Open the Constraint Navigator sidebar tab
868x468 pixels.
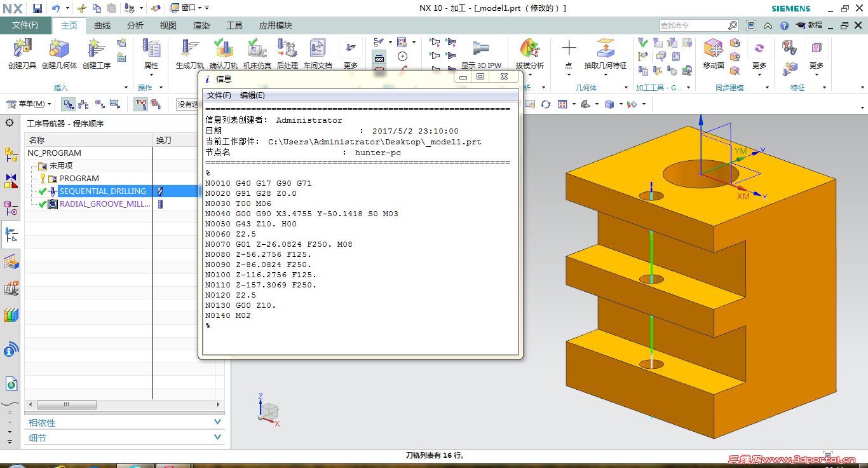coord(11,181)
